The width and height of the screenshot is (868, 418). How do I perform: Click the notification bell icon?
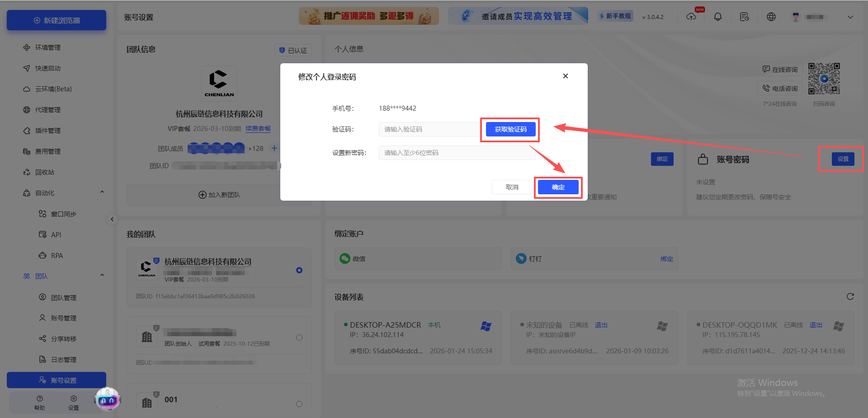coord(717,17)
